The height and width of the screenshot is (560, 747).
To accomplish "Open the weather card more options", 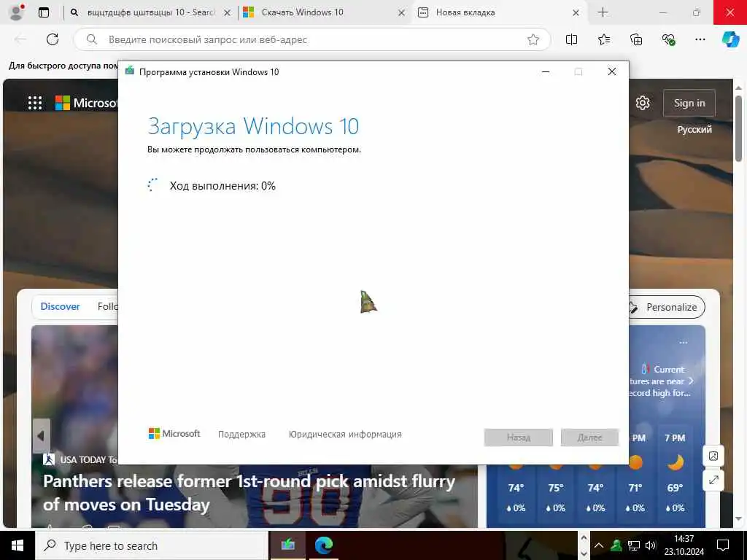I will (684, 343).
